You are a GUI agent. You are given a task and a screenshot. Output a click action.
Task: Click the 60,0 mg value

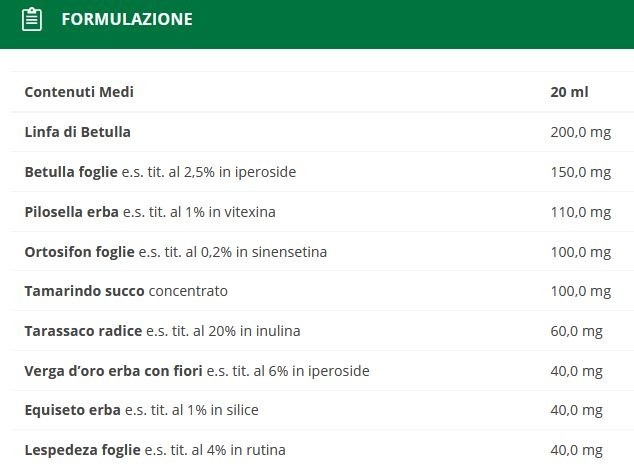[577, 331]
